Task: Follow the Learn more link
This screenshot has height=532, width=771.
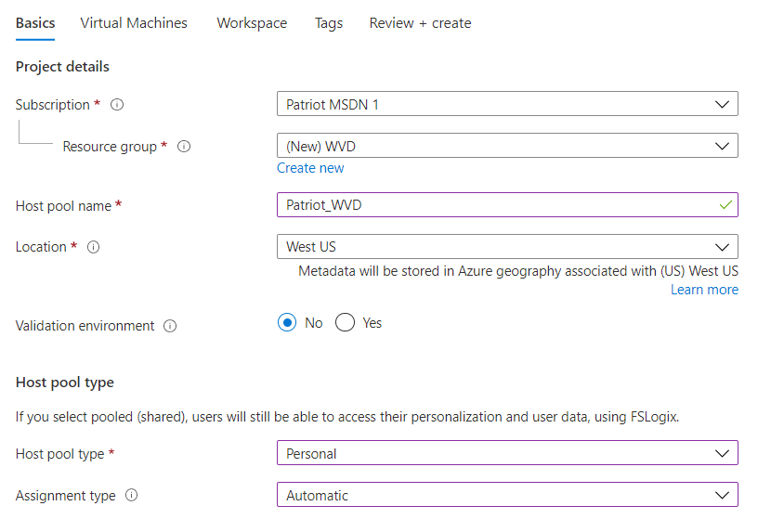Action: click(x=704, y=290)
